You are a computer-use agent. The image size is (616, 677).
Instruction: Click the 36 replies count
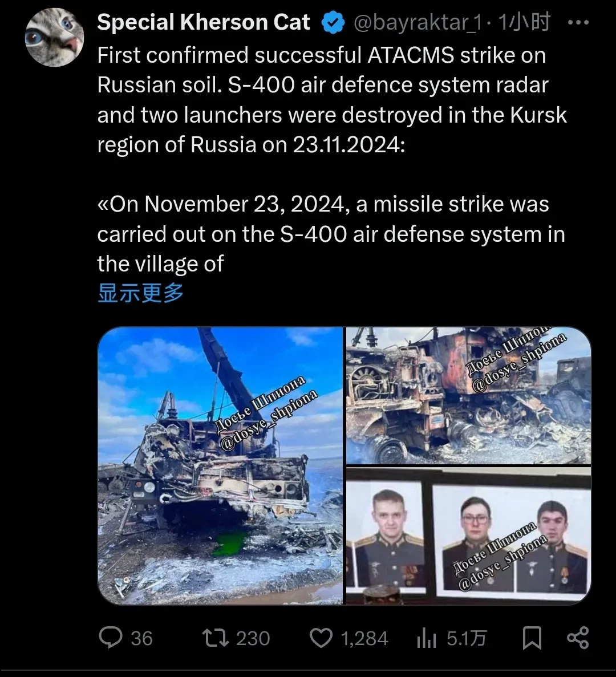pos(141,639)
